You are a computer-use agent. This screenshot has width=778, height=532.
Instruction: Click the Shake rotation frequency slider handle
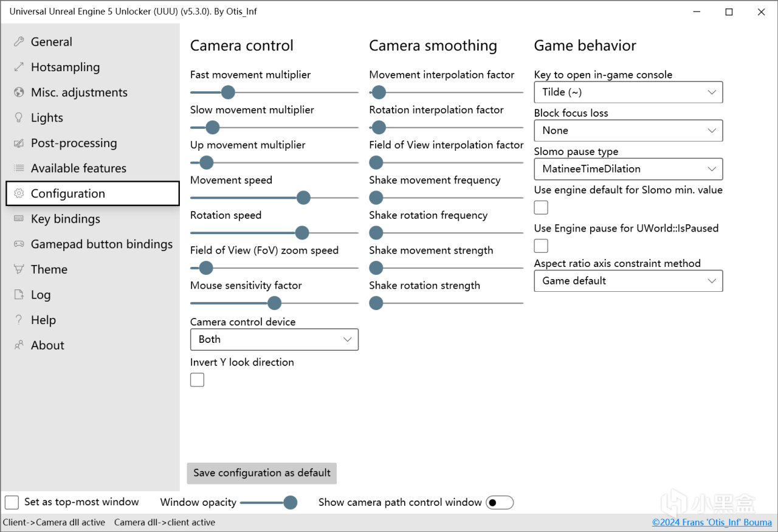376,233
